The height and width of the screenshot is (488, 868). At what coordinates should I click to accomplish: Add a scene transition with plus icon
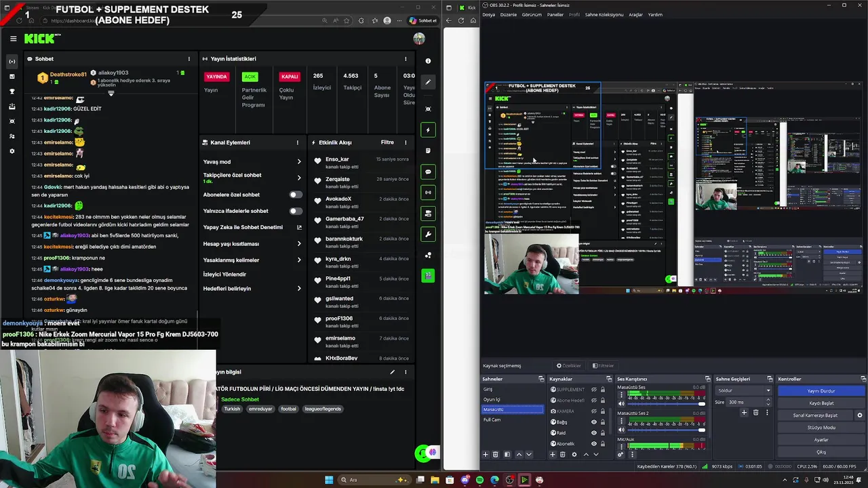point(744,412)
